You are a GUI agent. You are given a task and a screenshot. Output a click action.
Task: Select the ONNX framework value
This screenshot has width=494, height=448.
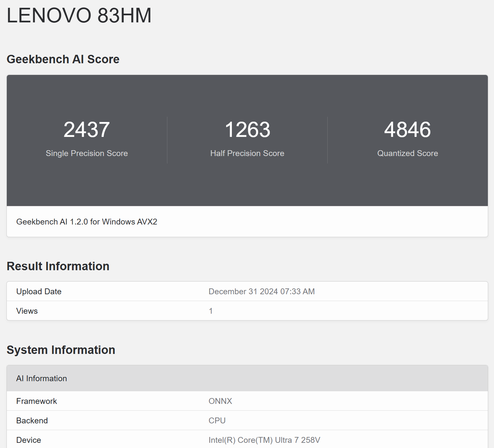pyautogui.click(x=220, y=401)
